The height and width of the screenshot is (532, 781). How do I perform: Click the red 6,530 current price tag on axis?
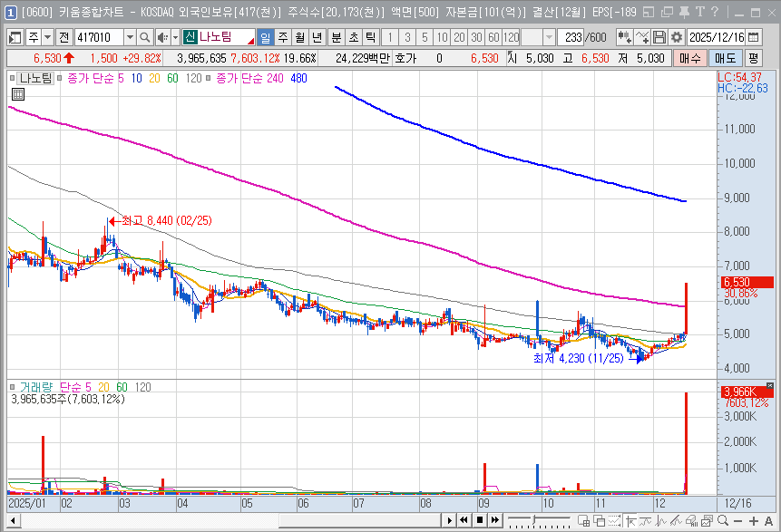click(747, 282)
